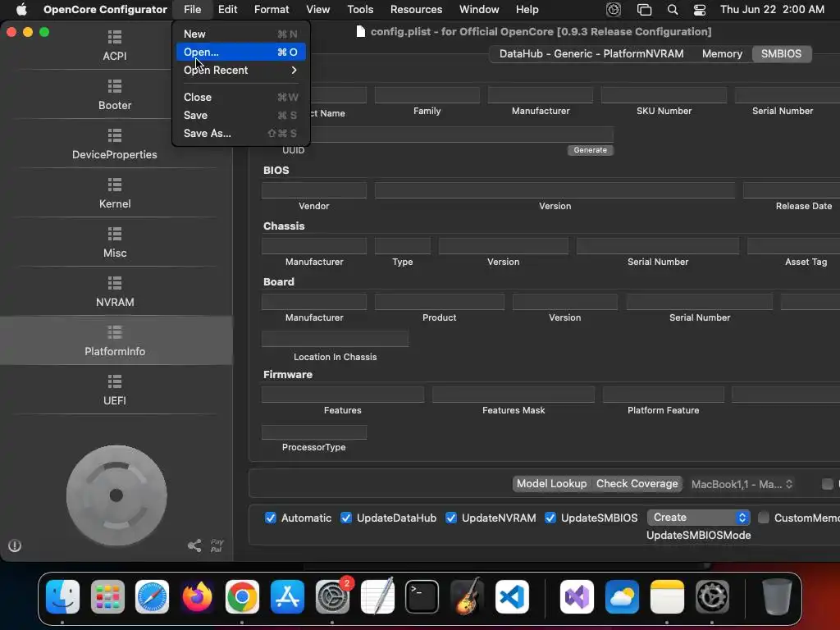Switch to DataHub - Generic - PlatformNVRAM tab
This screenshot has height=630, width=840.
(591, 53)
